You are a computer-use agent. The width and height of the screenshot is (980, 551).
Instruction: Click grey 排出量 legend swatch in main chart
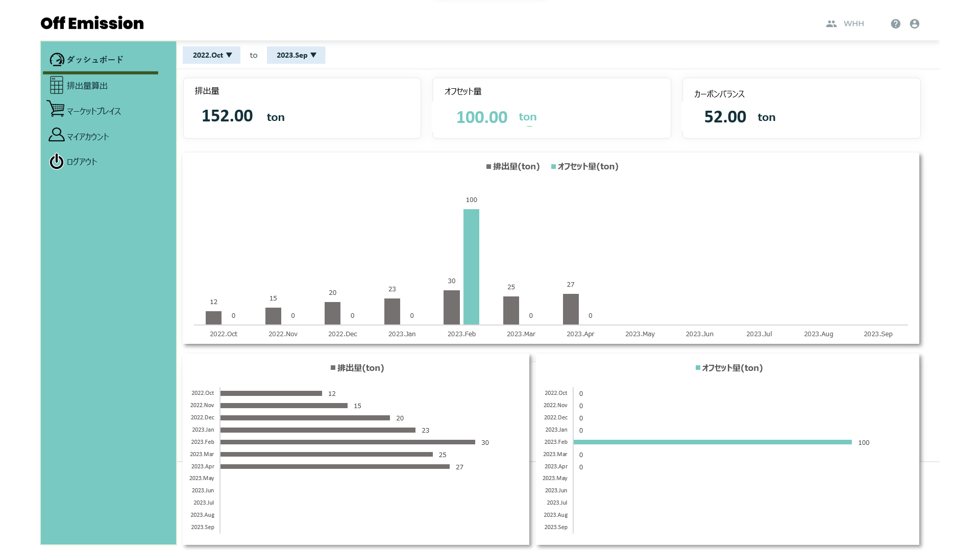tap(488, 167)
